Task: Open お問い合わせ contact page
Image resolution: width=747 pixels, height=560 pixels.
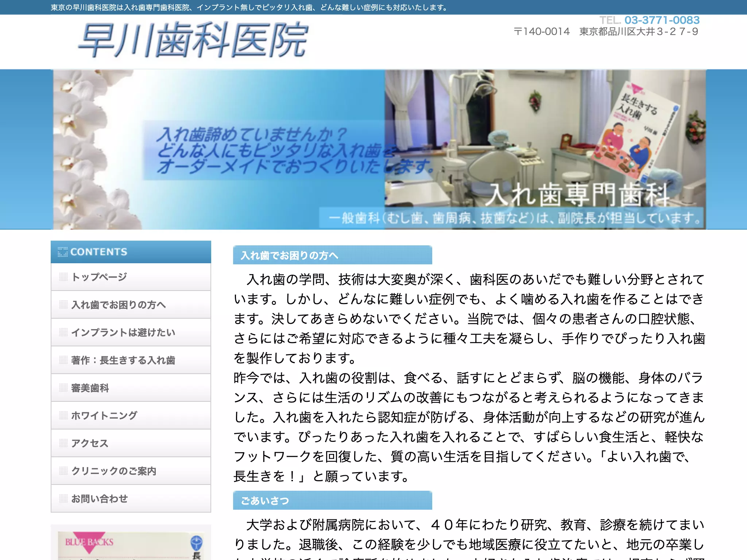Action: point(131,499)
